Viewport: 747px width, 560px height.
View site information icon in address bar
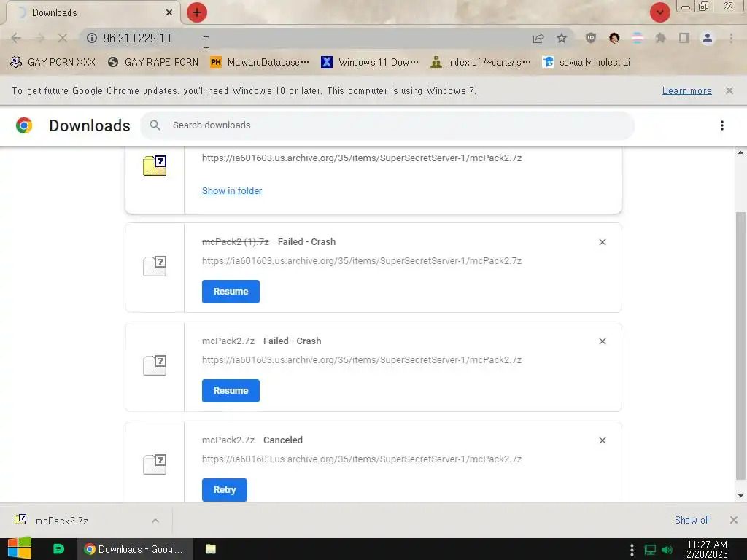[92, 38]
